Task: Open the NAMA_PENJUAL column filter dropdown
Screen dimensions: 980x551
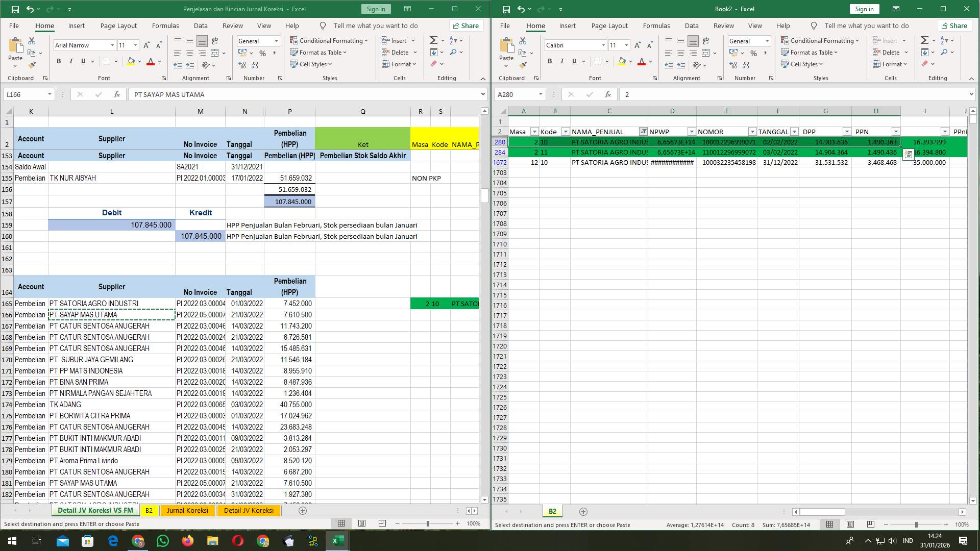Action: coord(643,132)
